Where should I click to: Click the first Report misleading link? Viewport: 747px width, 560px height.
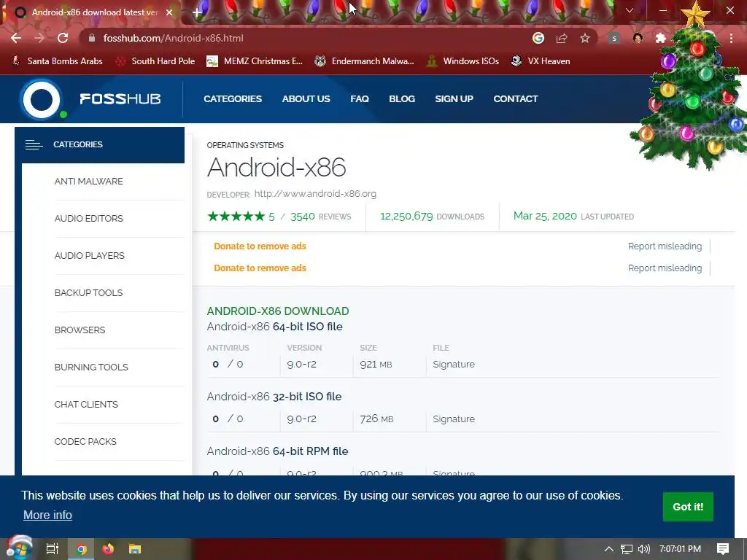click(x=665, y=246)
